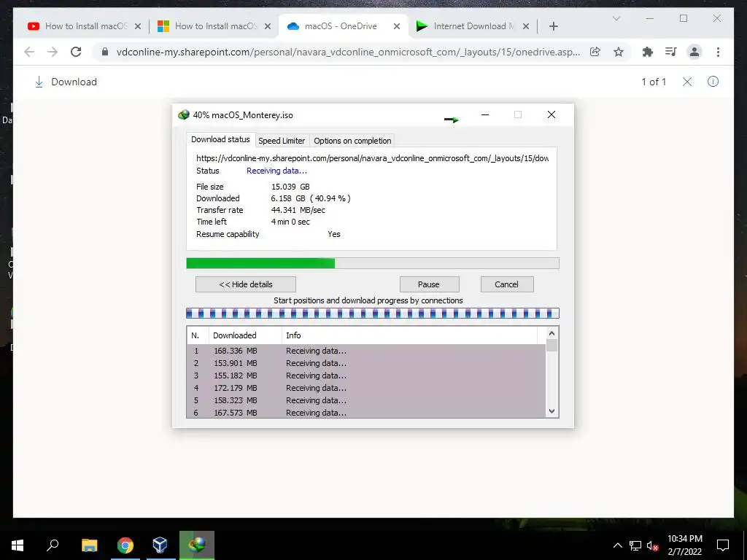Open Chrome profile avatar
Screen dimensions: 747x560
[694, 52]
